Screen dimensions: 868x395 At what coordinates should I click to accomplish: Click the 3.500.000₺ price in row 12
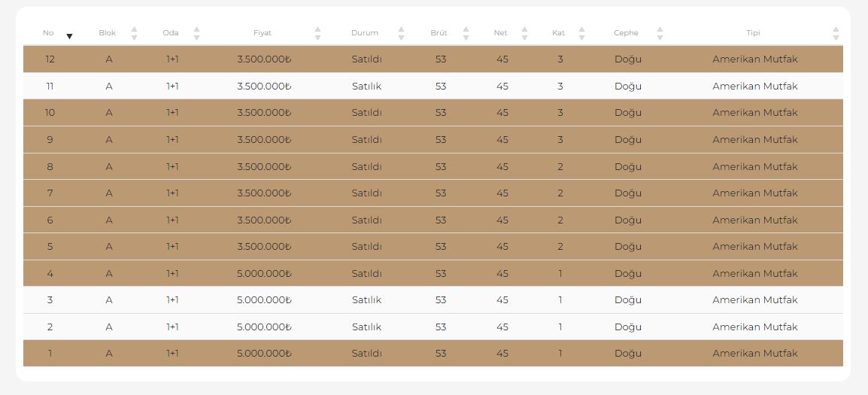(x=264, y=59)
